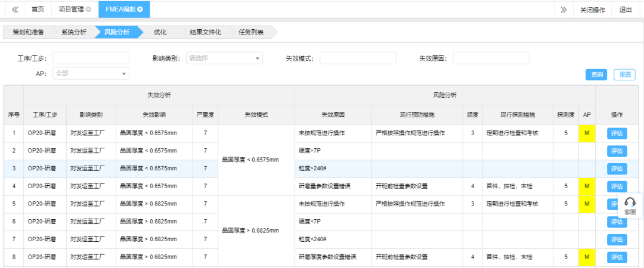This screenshot has height=268, width=644.
Task: Focus the 工序/工步 input field
Action: [x=91, y=58]
